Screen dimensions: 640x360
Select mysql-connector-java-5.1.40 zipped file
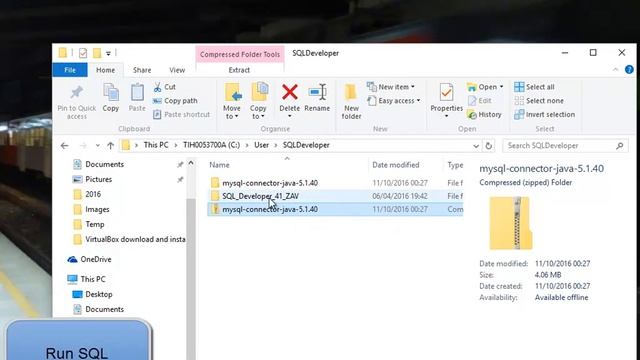(x=335, y=209)
